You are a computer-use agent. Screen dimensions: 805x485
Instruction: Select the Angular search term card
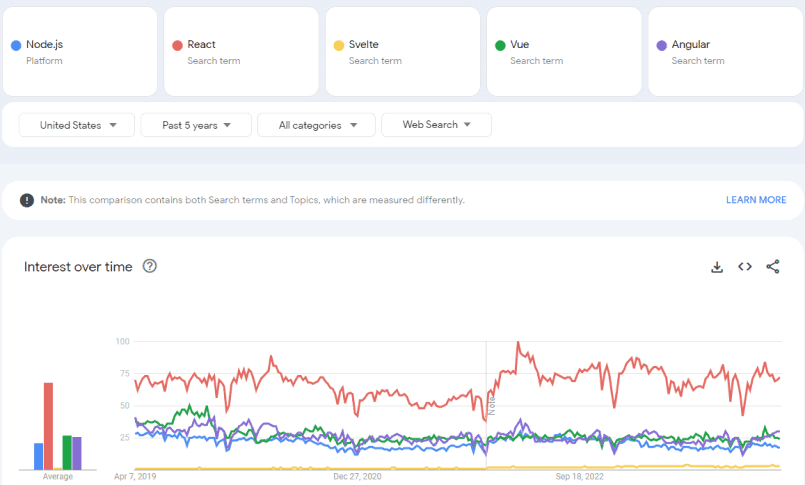[725, 51]
